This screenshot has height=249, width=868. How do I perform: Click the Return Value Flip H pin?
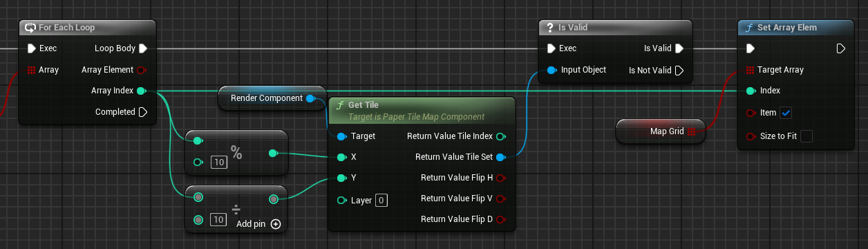pyautogui.click(x=501, y=178)
